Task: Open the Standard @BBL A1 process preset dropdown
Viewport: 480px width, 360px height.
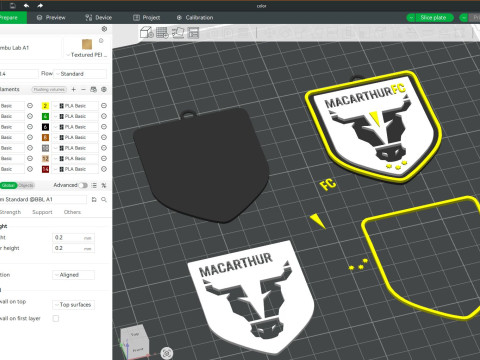Action: [43, 199]
